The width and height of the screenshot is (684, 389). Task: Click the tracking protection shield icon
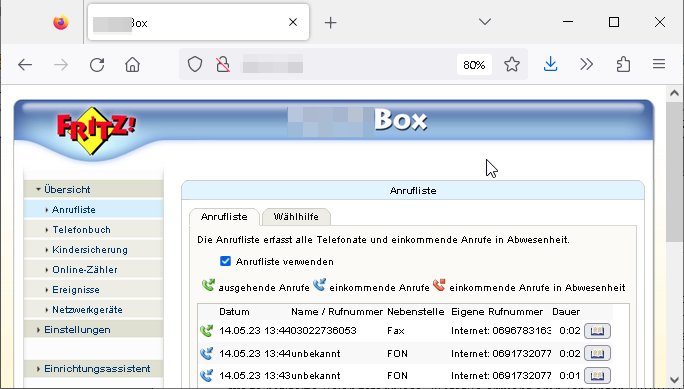(195, 65)
